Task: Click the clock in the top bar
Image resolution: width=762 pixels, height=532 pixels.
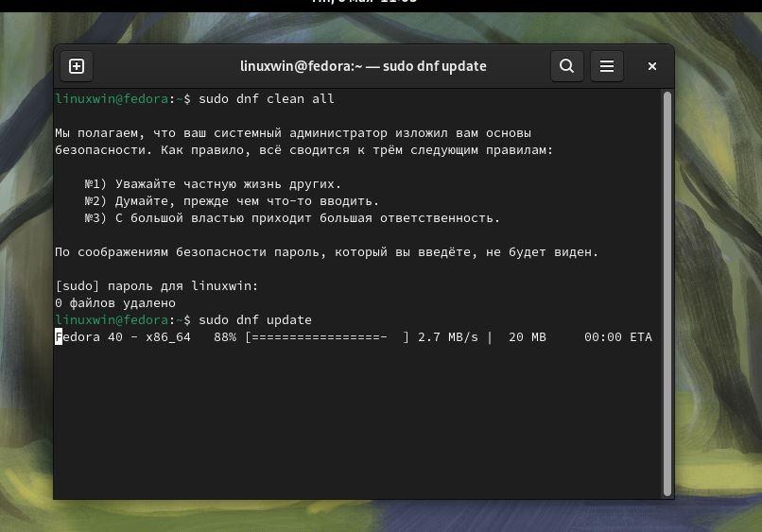Action: pos(364,2)
